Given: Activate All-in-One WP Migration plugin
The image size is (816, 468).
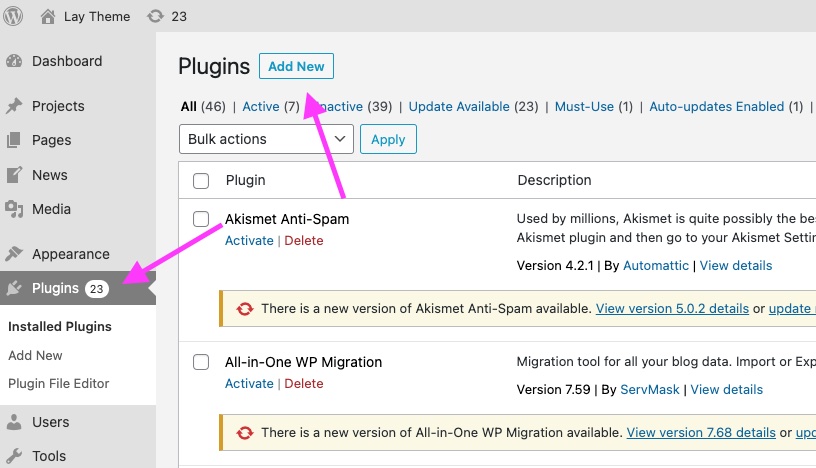Looking at the screenshot, I should (249, 384).
